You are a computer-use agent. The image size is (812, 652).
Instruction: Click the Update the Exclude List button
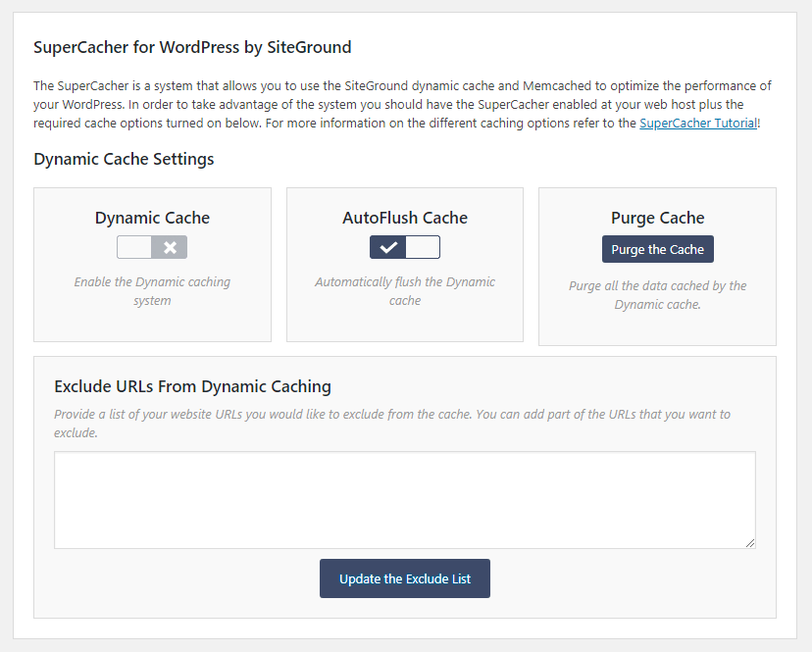click(x=405, y=578)
